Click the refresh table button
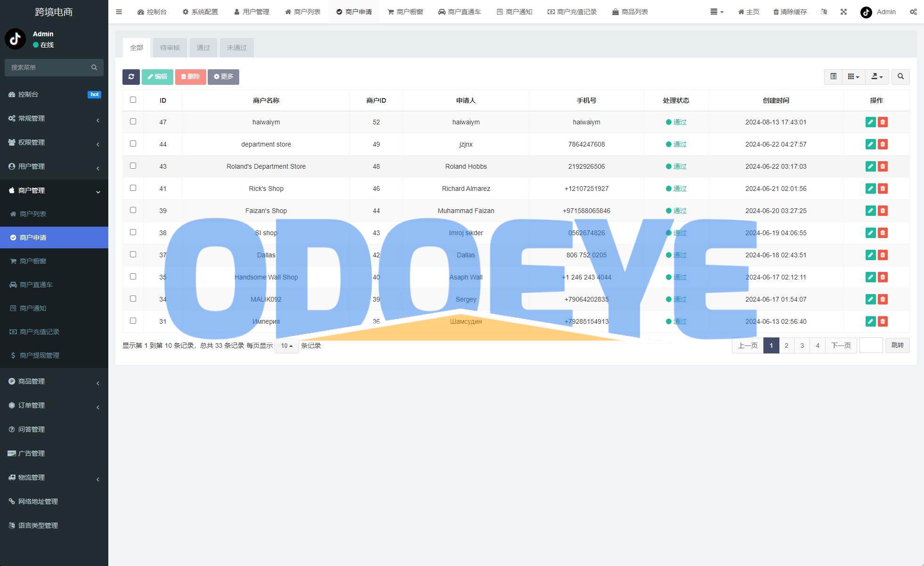 (131, 77)
